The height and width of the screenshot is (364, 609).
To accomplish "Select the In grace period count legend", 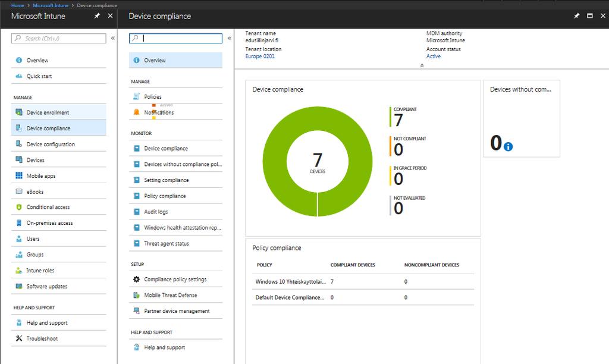I will click(x=408, y=176).
